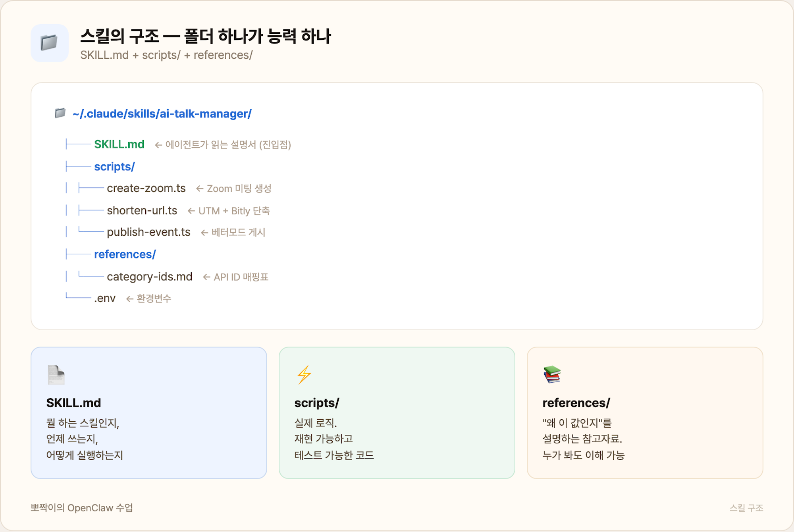Screen dimensions: 794x532
Task: Click the .env file entry
Action: pyautogui.click(x=104, y=298)
